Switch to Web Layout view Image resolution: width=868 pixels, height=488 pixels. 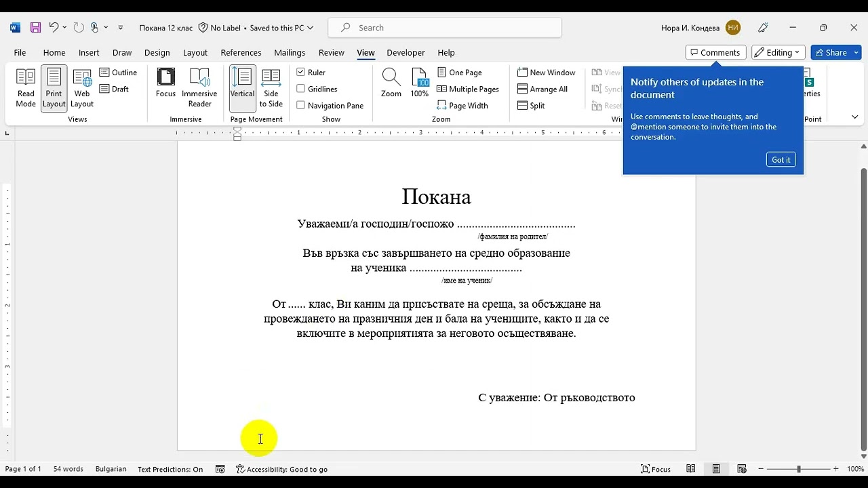click(82, 88)
